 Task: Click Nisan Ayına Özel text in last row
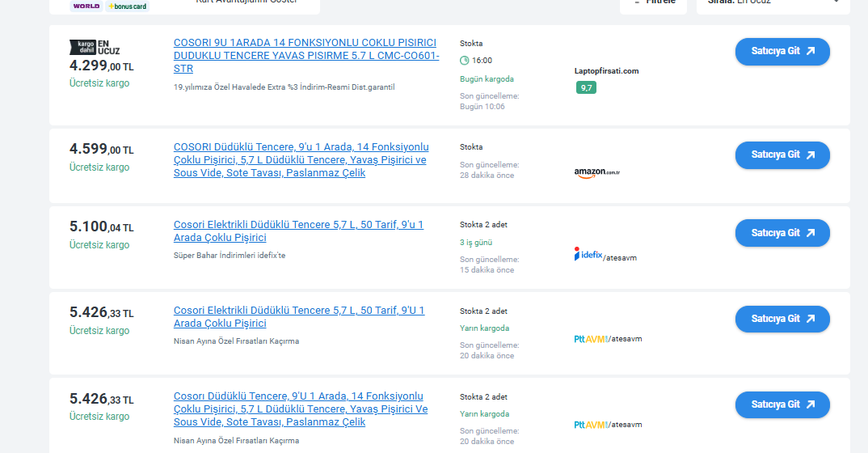pyautogui.click(x=236, y=441)
